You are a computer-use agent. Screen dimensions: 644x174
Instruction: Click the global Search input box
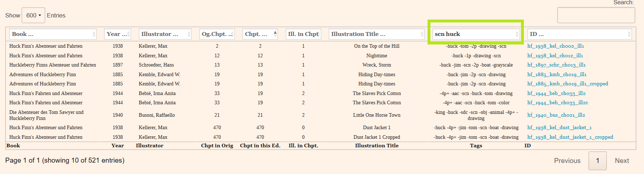tap(596, 15)
